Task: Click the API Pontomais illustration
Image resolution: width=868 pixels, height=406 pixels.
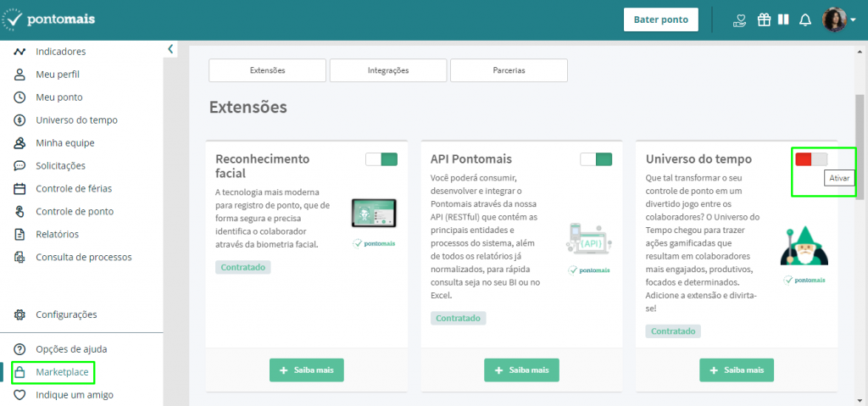Action: [x=589, y=239]
